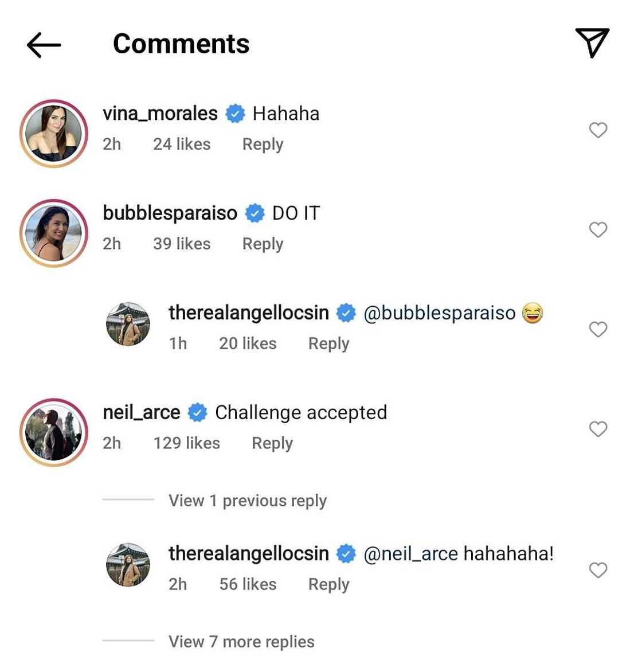This screenshot has height=672, width=642.
Task: Heart therealangellocsin's reply to bubblesparaiso
Action: point(598,329)
